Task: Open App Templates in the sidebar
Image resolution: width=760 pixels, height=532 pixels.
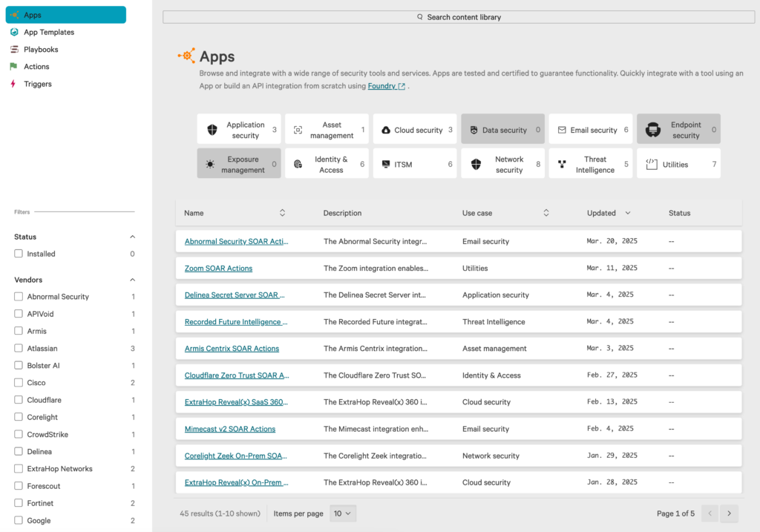Action: pyautogui.click(x=49, y=32)
